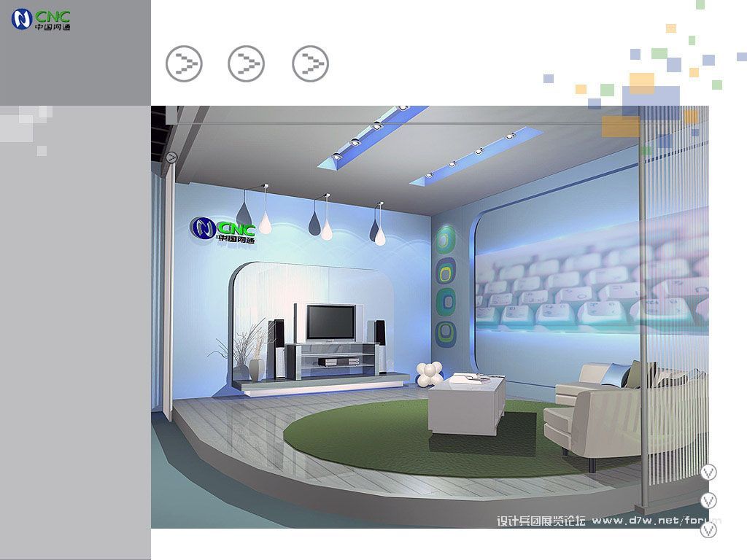Click the first circular arrow icon at top
Image resolution: width=747 pixels, height=560 pixels.
click(184, 64)
